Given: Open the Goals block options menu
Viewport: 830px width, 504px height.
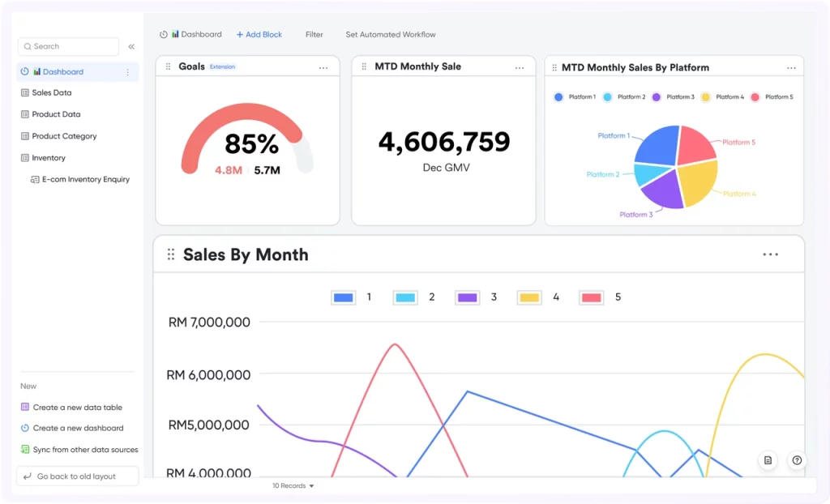Looking at the screenshot, I should [x=323, y=68].
